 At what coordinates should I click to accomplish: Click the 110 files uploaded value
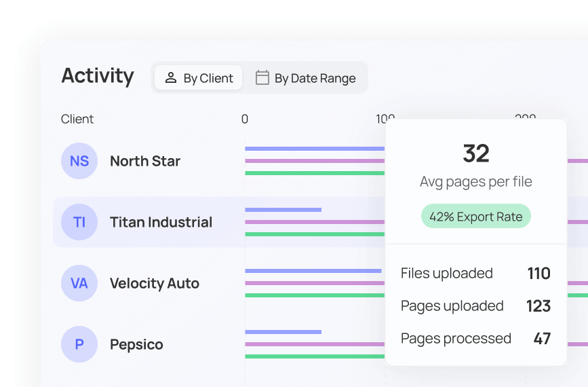pyautogui.click(x=539, y=273)
